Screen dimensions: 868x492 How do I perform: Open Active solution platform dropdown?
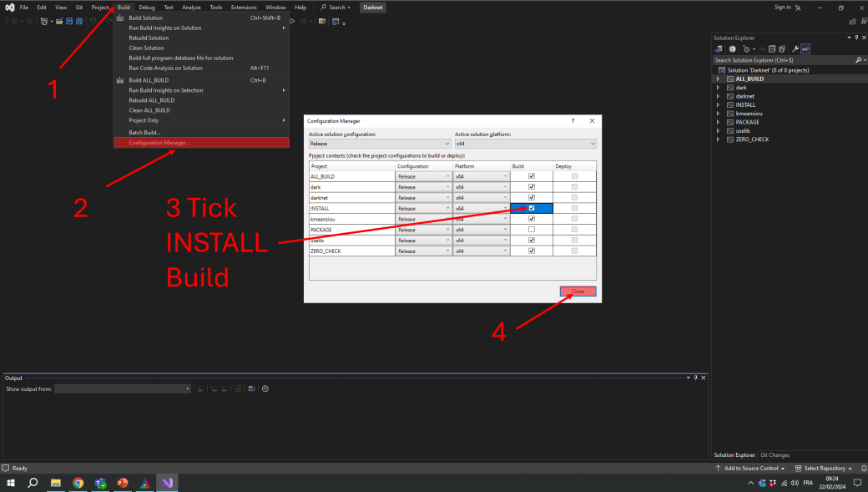(x=525, y=144)
